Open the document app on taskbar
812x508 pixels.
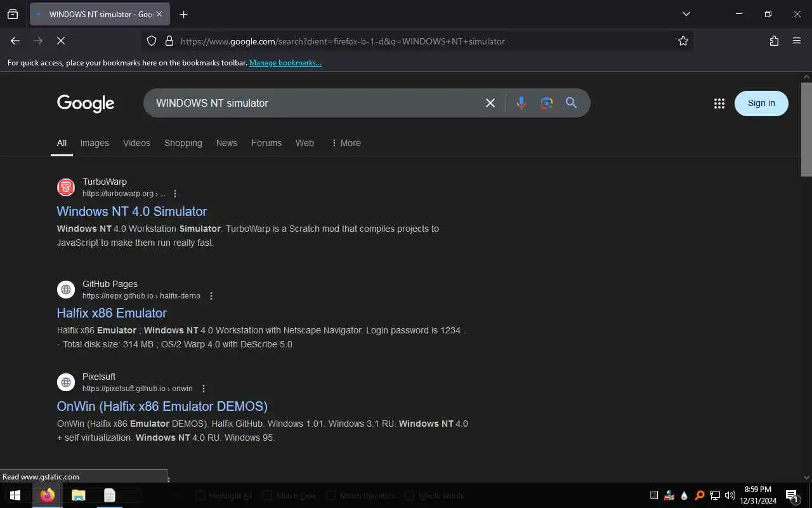click(x=110, y=495)
